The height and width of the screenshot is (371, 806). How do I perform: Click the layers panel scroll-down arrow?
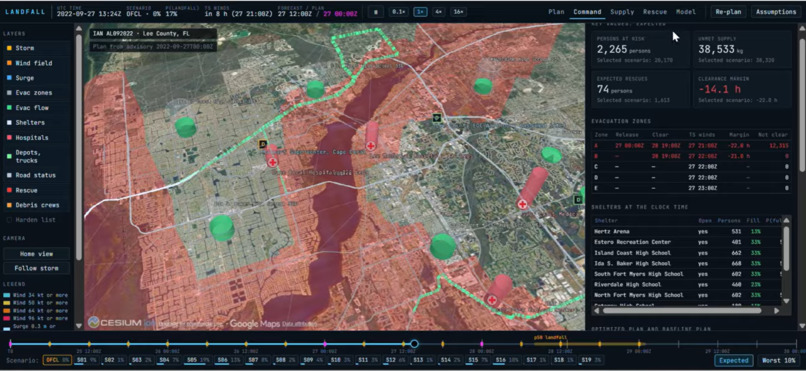[79, 326]
